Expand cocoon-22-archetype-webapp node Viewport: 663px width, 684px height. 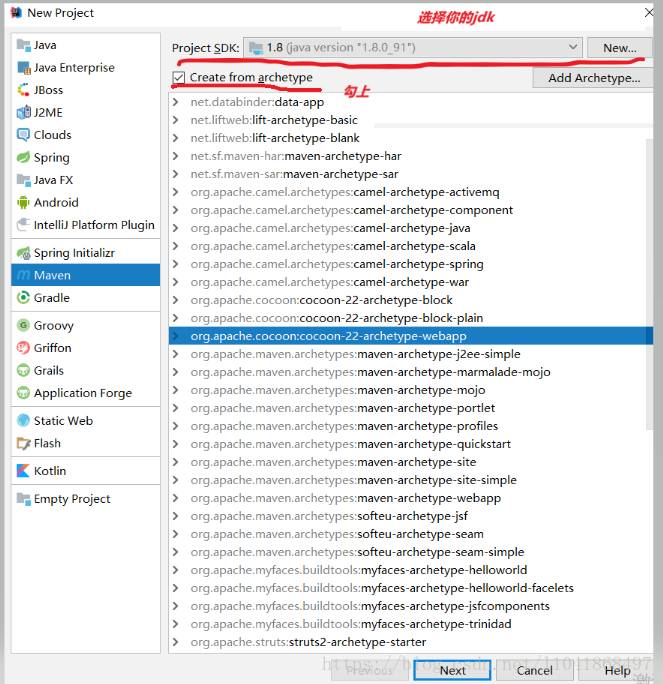tap(175, 336)
